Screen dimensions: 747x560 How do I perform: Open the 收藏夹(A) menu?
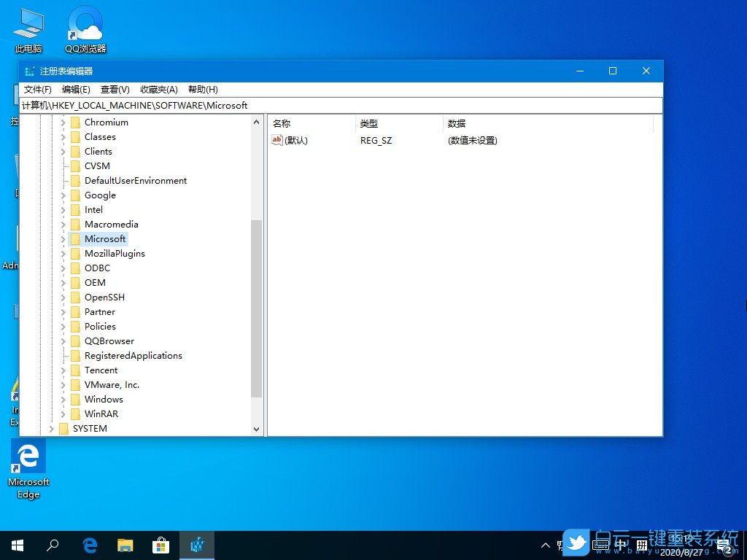pyautogui.click(x=158, y=89)
